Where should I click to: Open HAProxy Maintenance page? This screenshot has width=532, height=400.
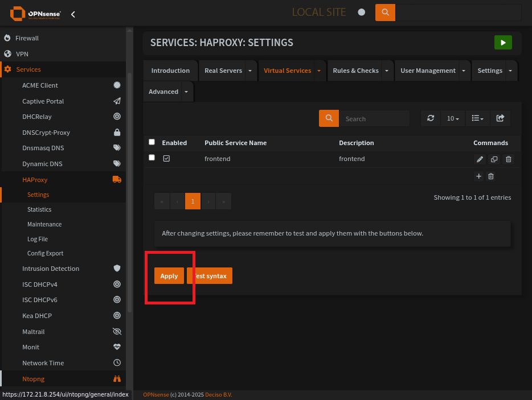44,224
